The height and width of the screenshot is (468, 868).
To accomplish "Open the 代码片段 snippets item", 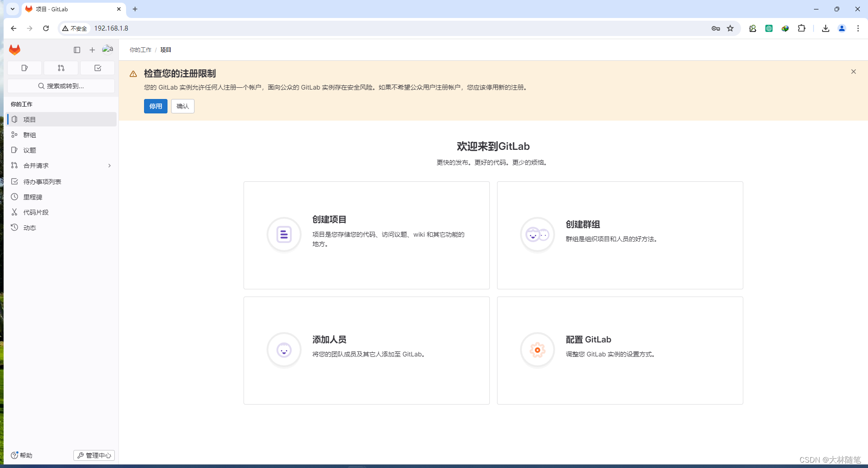I will (36, 212).
